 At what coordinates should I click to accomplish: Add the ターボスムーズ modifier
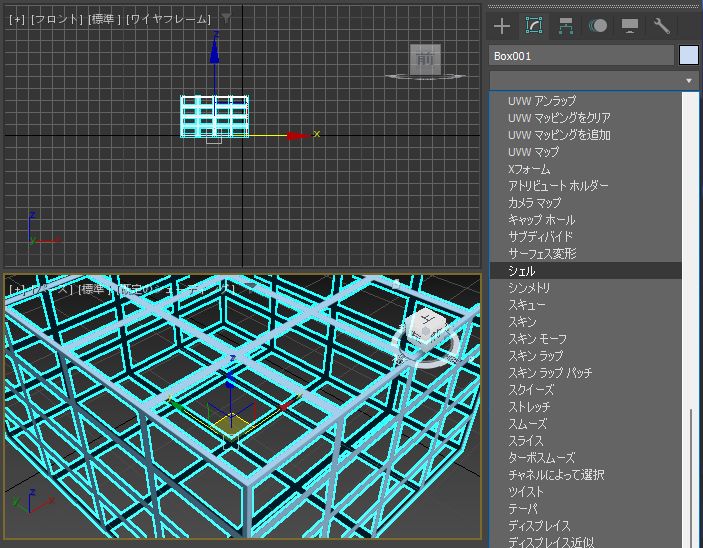pos(541,458)
